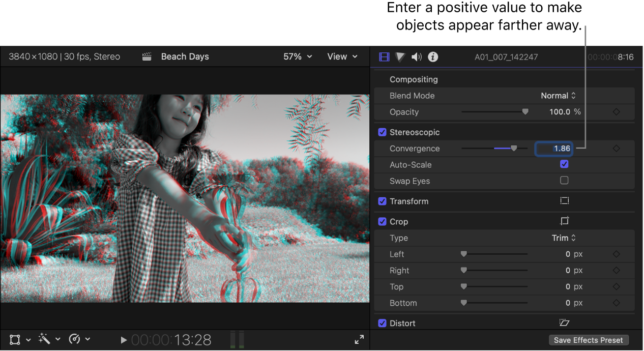Show the Info inspector
Screen dimensions: 644x351
433,57
